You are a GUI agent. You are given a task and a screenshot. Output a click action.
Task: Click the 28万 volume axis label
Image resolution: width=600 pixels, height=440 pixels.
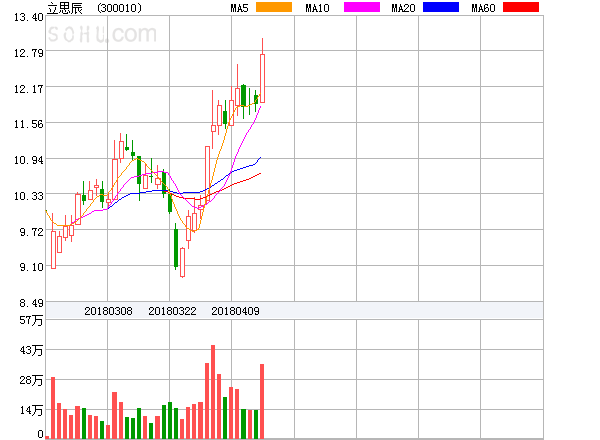(x=31, y=380)
